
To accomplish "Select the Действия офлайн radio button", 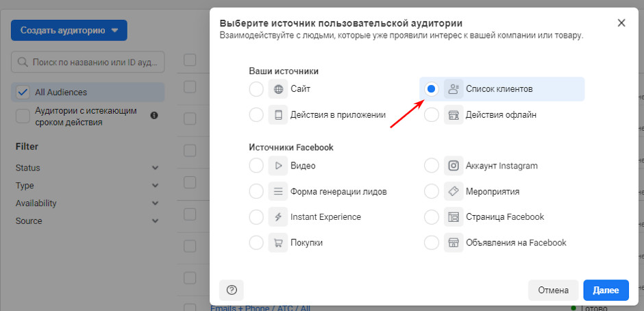I will coord(431,115).
